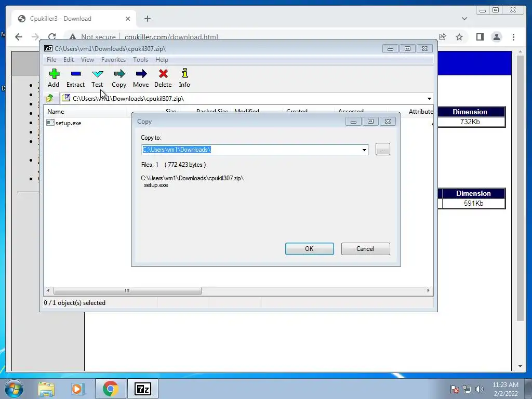This screenshot has height=399, width=532.
Task: Click left arrow of horizontal scrollbar
Action: [x=48, y=291]
